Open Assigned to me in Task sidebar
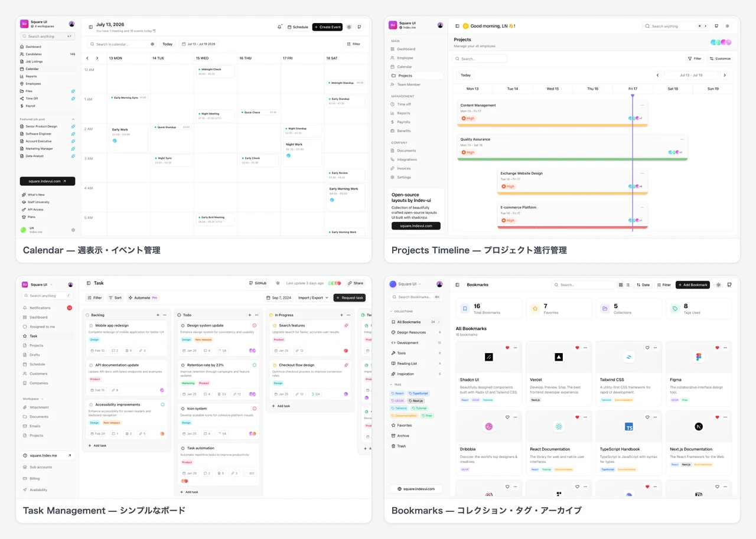This screenshot has width=756, height=539. pyautogui.click(x=47, y=326)
